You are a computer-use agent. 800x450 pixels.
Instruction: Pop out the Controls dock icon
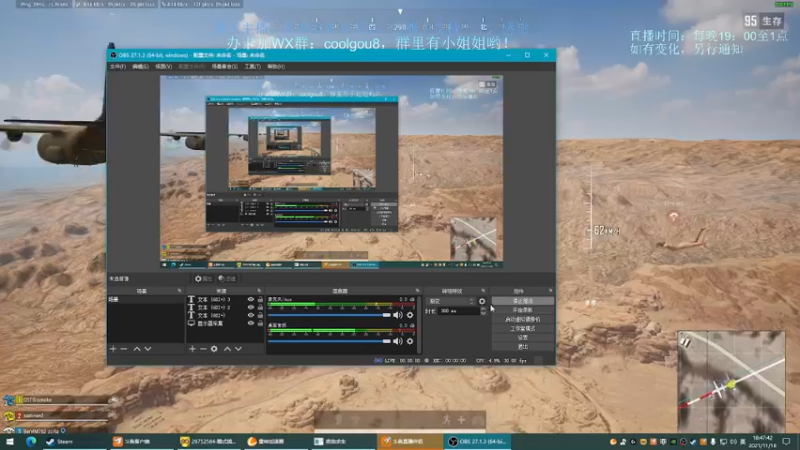550,291
